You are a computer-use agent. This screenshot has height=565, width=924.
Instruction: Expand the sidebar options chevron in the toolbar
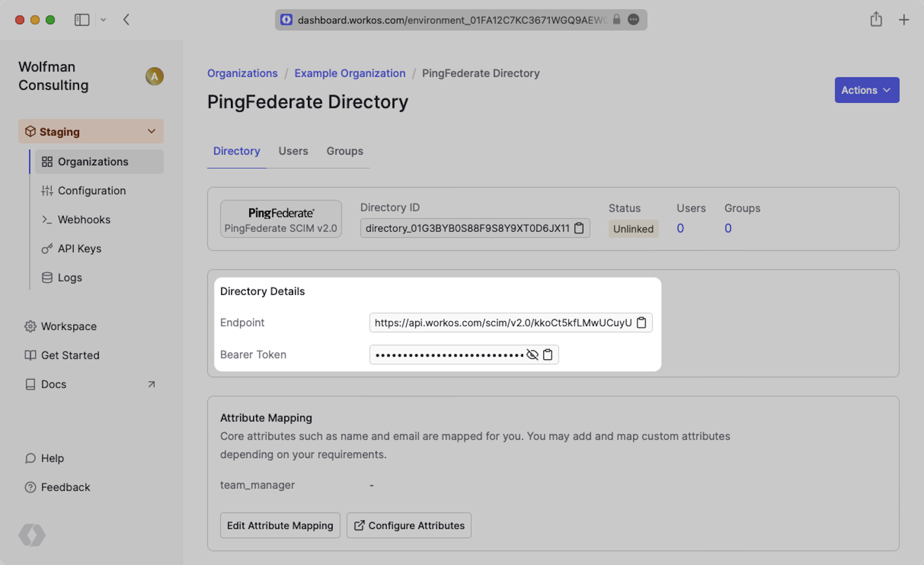tap(103, 20)
